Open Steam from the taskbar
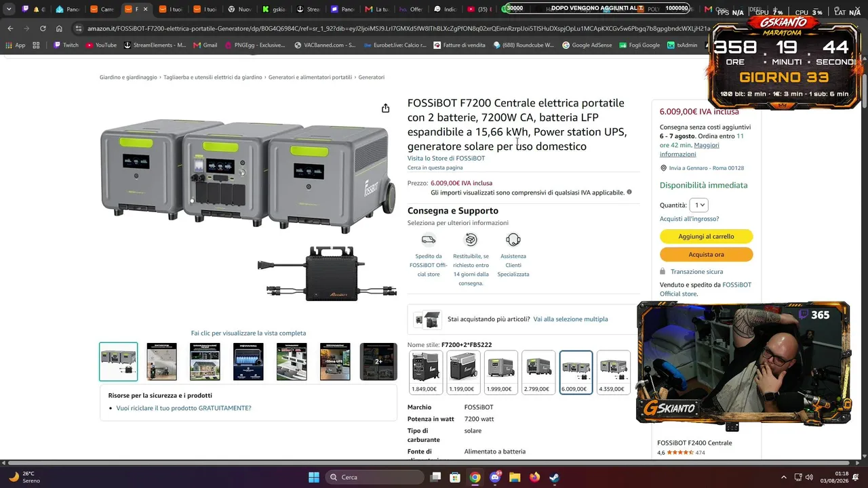Image resolution: width=868 pixels, height=488 pixels. (554, 477)
